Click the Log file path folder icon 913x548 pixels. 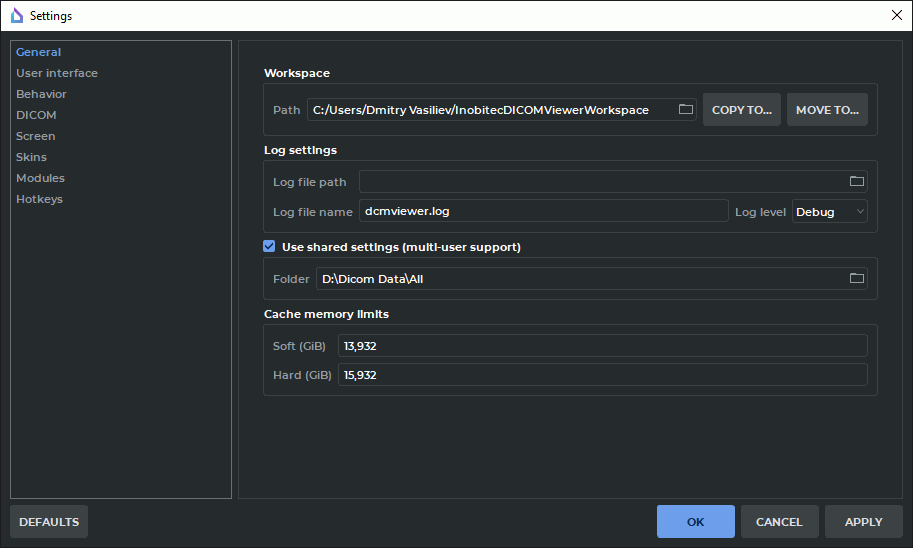(x=856, y=181)
